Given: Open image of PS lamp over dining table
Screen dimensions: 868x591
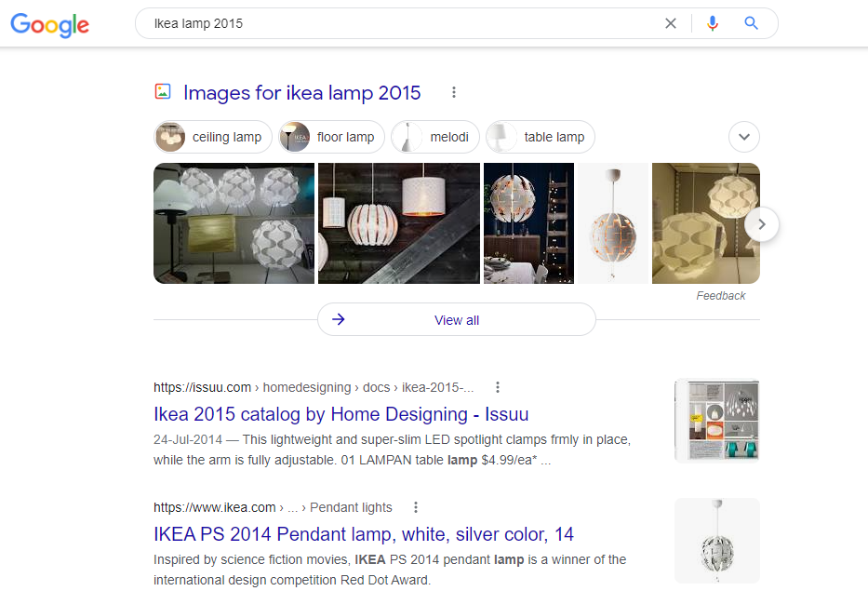Looking at the screenshot, I should pos(528,223).
